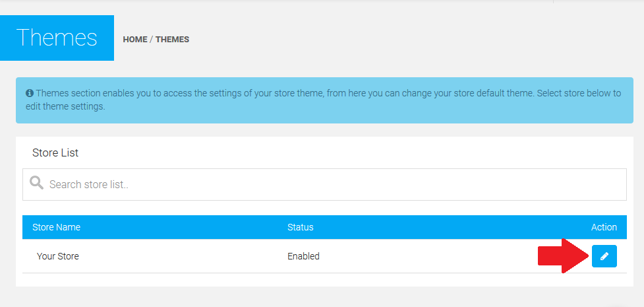Click the blue table header bar between Status and Action

(x=448, y=227)
